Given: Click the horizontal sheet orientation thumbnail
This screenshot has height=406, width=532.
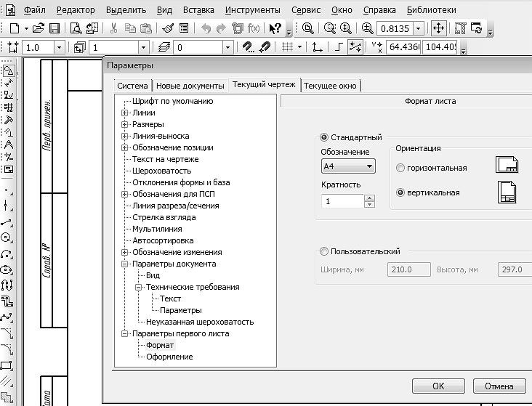Looking at the screenshot, I should pyautogui.click(x=507, y=164).
